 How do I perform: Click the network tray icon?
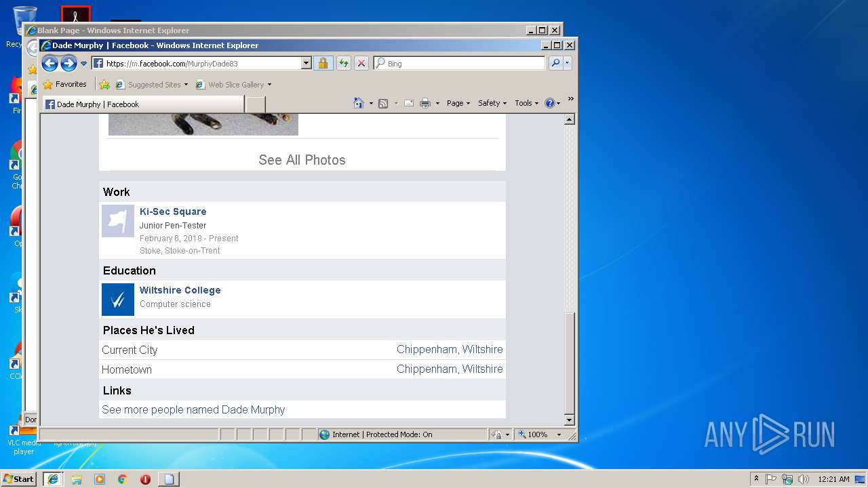pos(787,479)
